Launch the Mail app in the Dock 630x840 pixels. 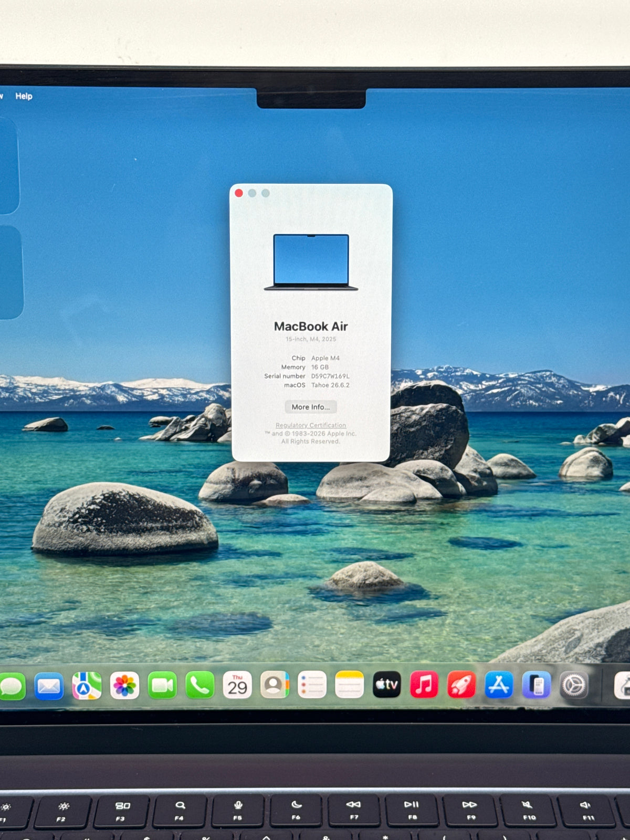click(x=49, y=686)
